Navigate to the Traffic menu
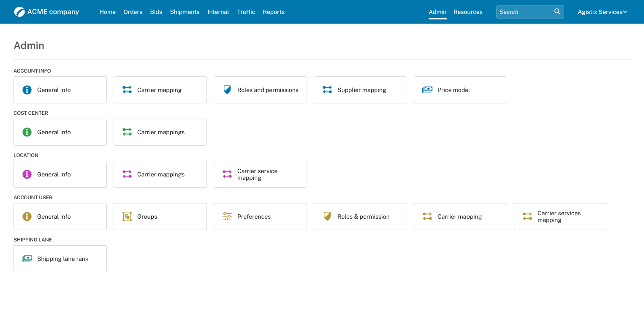 point(246,12)
